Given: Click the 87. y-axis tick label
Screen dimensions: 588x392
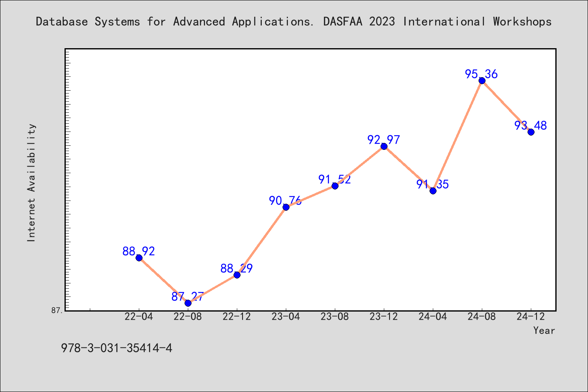Looking at the screenshot, I should click(57, 311).
